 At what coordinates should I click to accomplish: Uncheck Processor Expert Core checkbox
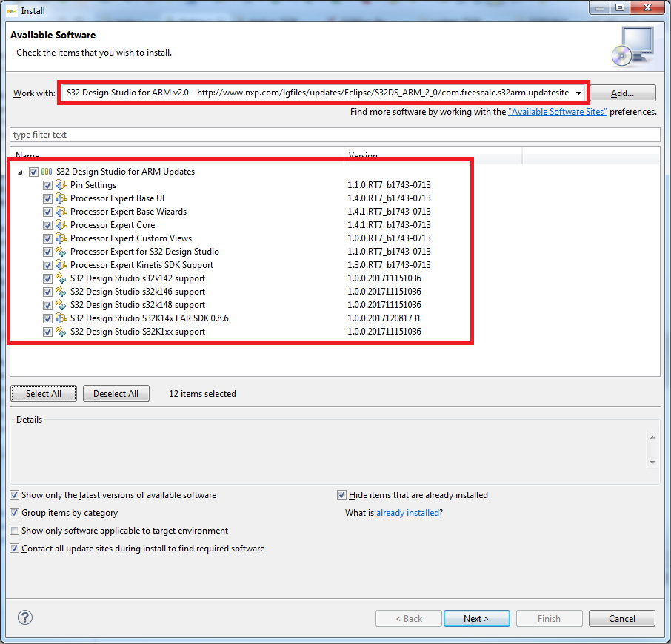(47, 225)
